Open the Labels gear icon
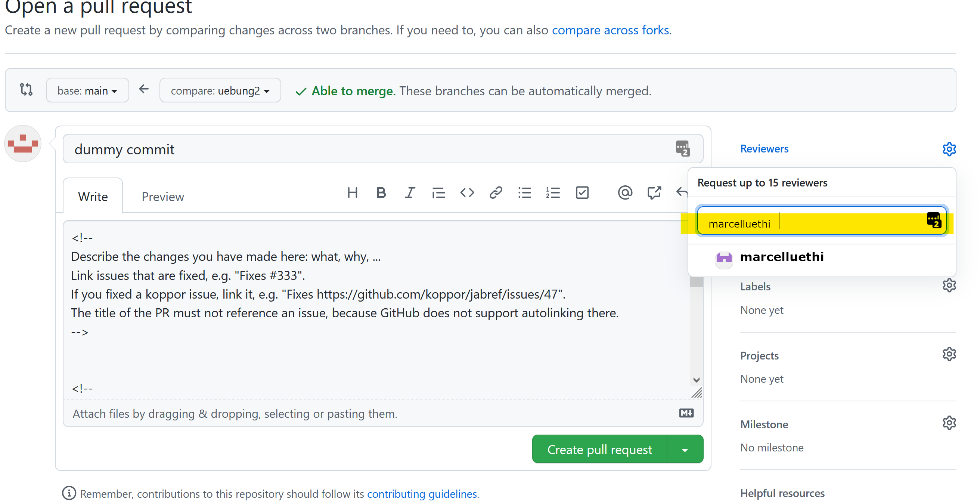 pos(949,285)
